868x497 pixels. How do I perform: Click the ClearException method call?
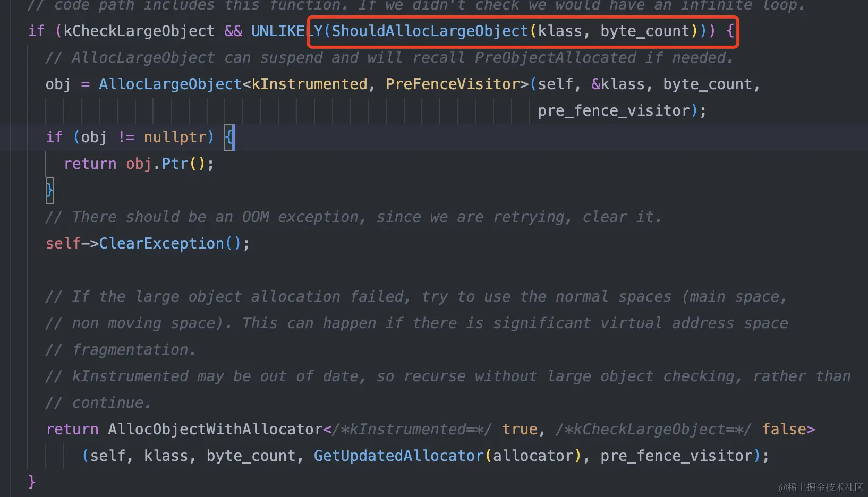coord(161,243)
